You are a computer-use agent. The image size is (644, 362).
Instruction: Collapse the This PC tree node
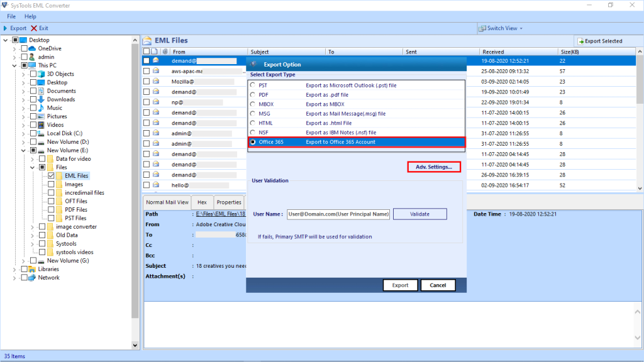click(15, 65)
